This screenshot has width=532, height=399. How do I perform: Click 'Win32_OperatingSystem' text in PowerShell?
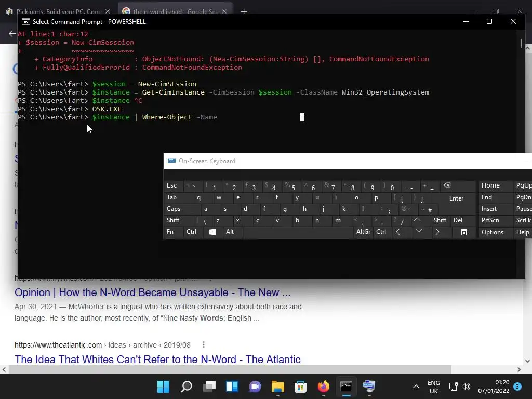click(x=385, y=92)
